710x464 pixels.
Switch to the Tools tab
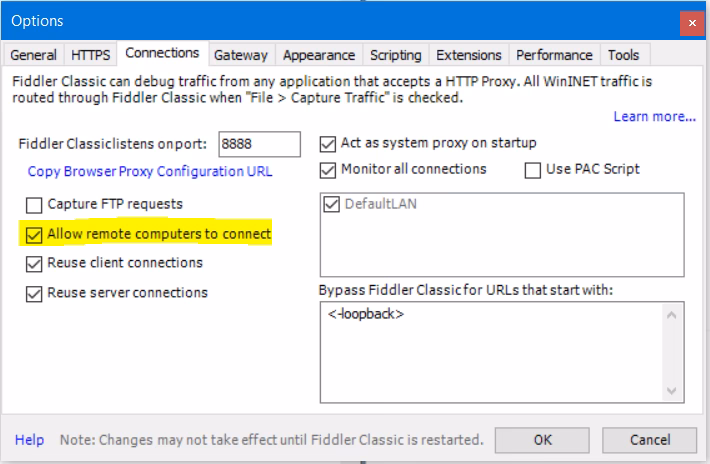[x=624, y=55]
